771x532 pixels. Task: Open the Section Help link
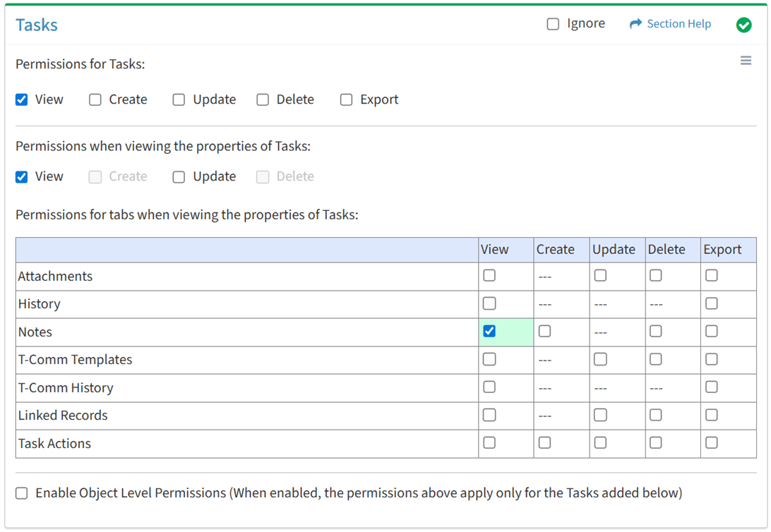click(x=679, y=24)
